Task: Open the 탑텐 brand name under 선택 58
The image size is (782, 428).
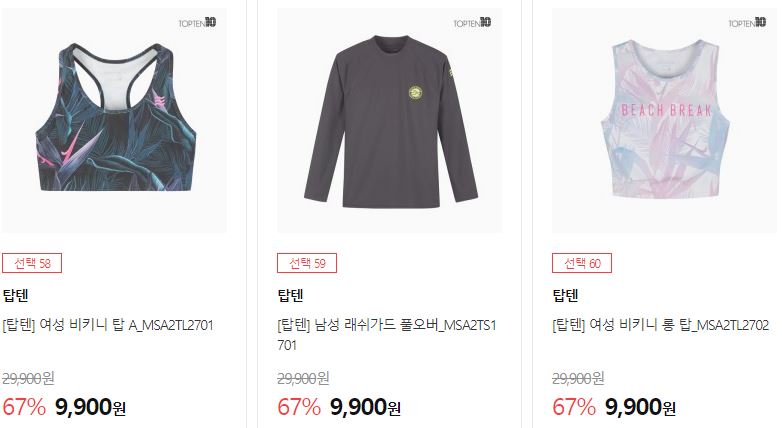Action: 15,295
